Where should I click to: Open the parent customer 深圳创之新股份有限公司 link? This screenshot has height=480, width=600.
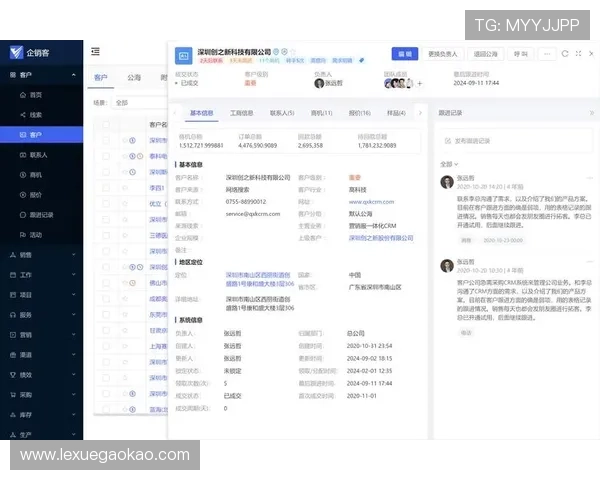click(x=381, y=238)
